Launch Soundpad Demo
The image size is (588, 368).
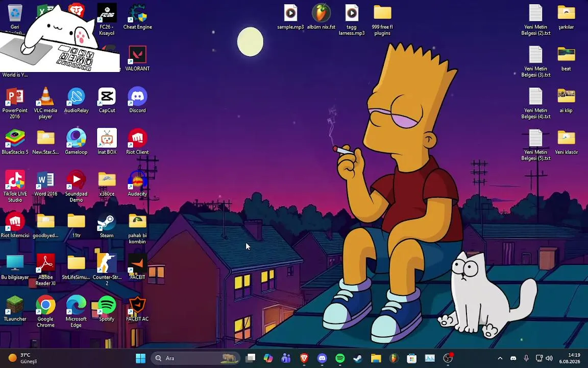pyautogui.click(x=76, y=187)
